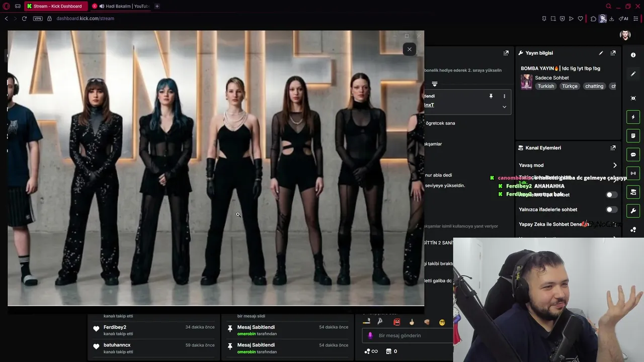644x362 pixels.
Task: Switch to Hadi Bakalım YouTube tab
Action: [121, 6]
